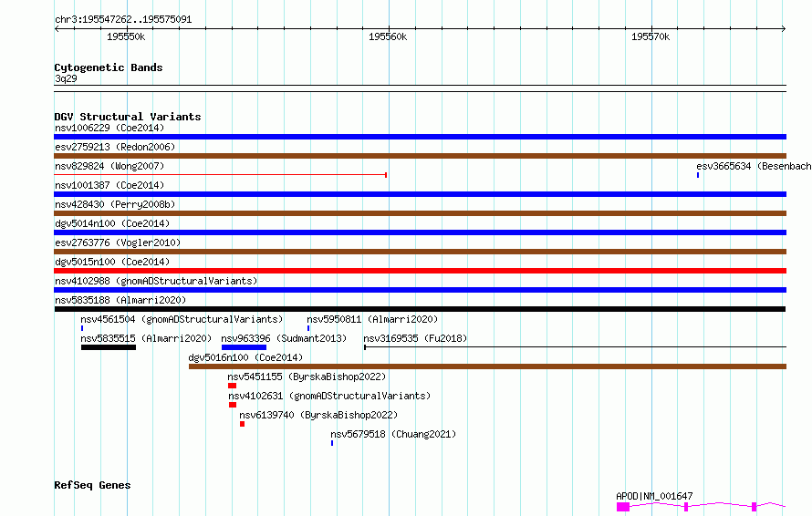The height and width of the screenshot is (516, 812).
Task: Open the nsv4102631 gnomAD red block
Action: click(233, 405)
